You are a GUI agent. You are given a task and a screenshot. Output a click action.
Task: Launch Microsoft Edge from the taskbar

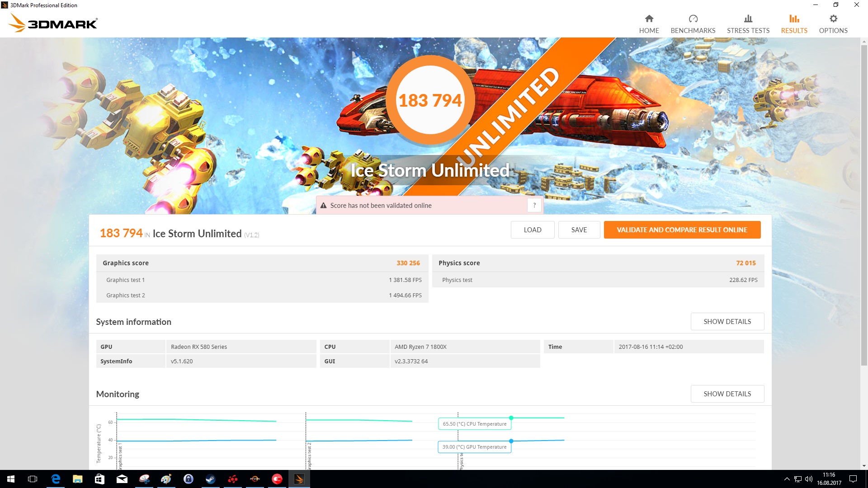[x=56, y=479]
